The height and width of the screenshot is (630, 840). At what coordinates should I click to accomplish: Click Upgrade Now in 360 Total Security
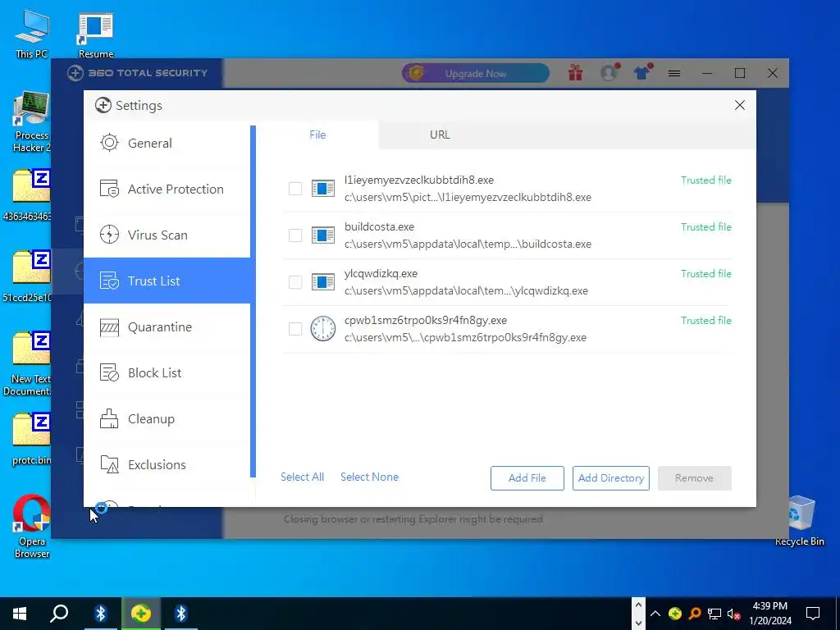point(476,73)
